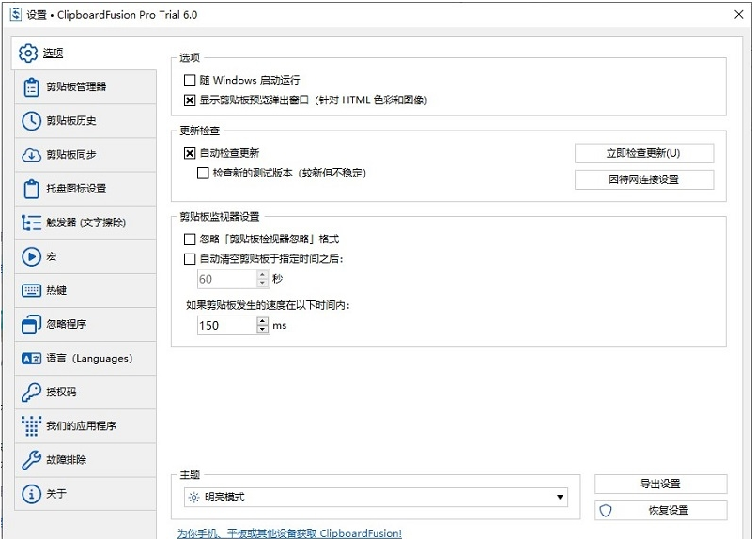Click the sun icon in theme box
Image resolution: width=756 pixels, height=539 pixels.
[193, 497]
